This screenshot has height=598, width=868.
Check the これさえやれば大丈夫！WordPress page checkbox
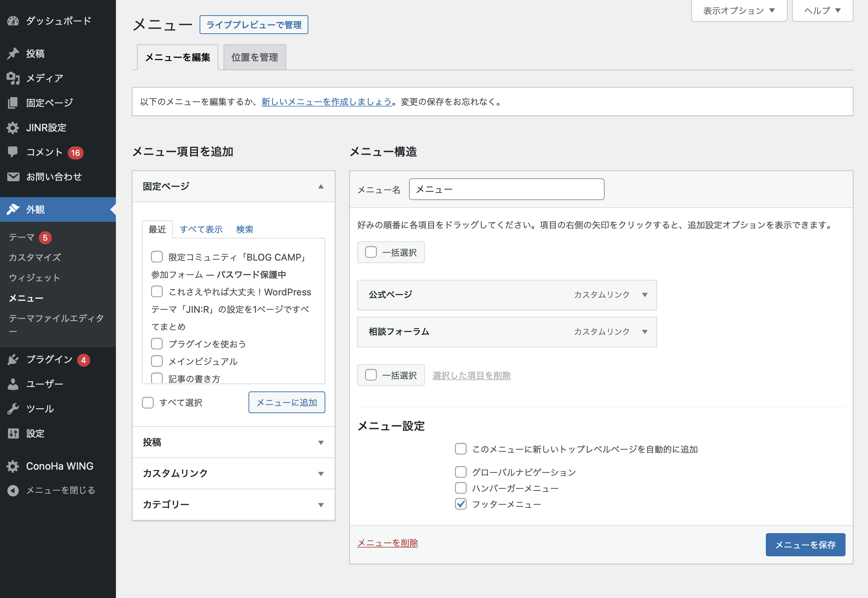tap(157, 291)
